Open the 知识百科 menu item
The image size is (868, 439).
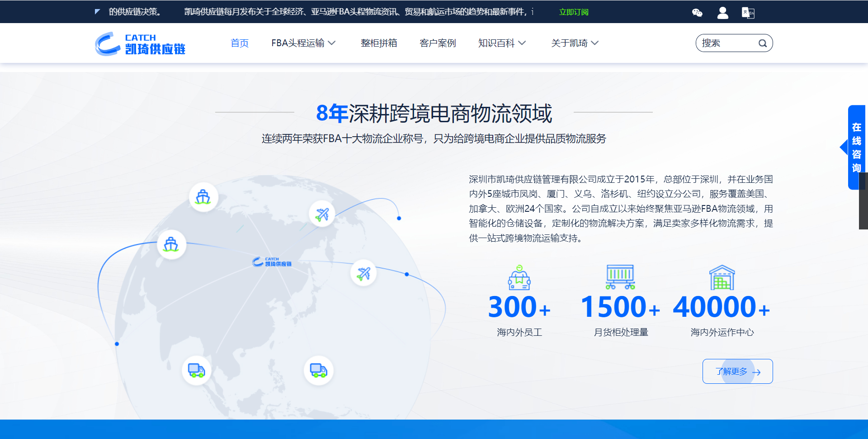pyautogui.click(x=496, y=43)
